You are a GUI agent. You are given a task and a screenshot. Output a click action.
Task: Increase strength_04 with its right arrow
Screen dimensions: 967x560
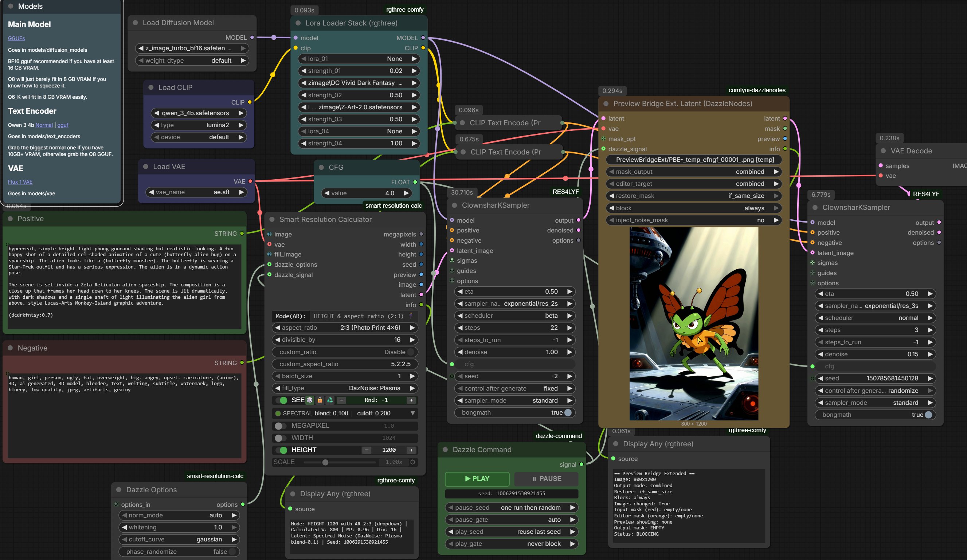pos(414,143)
